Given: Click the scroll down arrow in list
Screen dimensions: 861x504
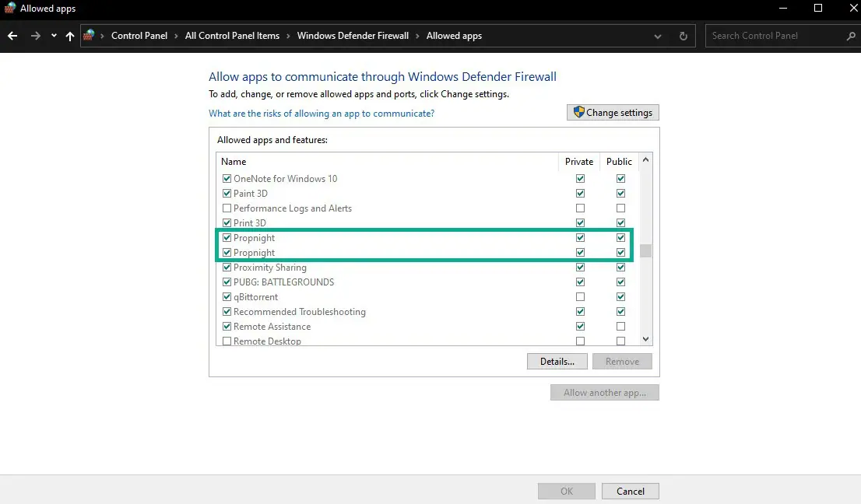Looking at the screenshot, I should 646,339.
